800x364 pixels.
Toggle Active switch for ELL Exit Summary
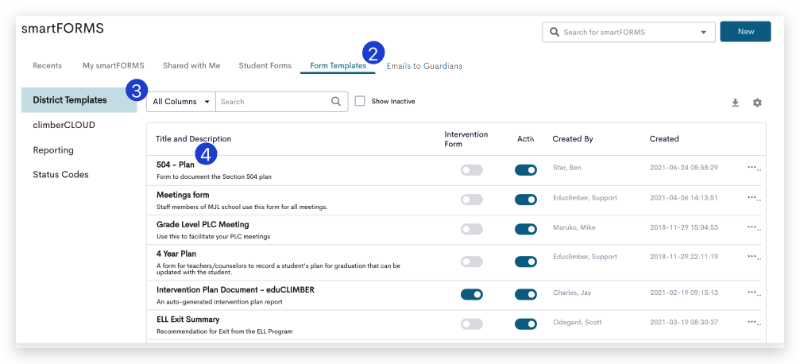[526, 324]
